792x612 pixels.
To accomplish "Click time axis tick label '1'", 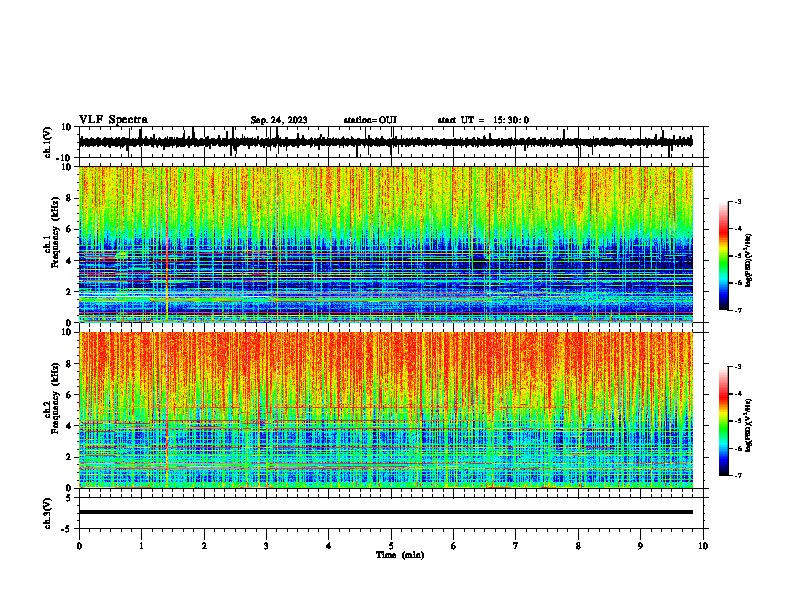I will click(x=141, y=546).
